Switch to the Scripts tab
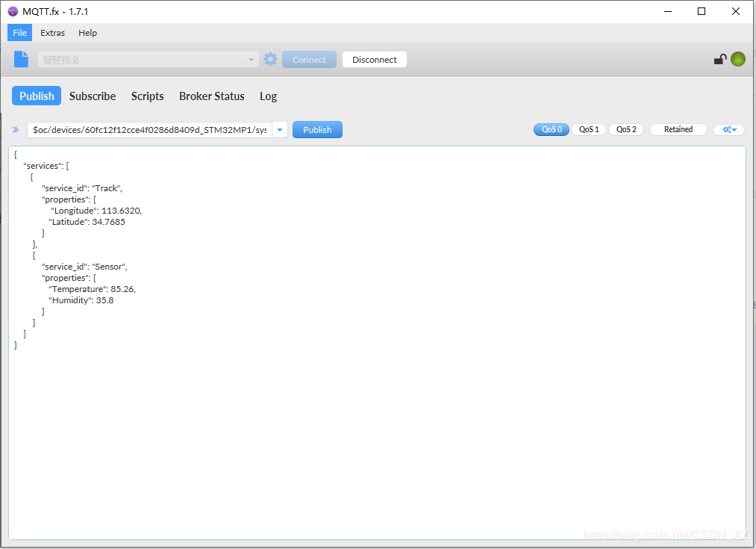Screen dimensions: 756x549 [148, 96]
